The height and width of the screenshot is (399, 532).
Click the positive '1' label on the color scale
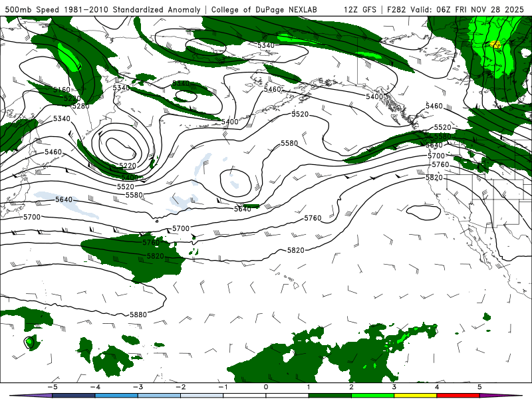(309, 387)
